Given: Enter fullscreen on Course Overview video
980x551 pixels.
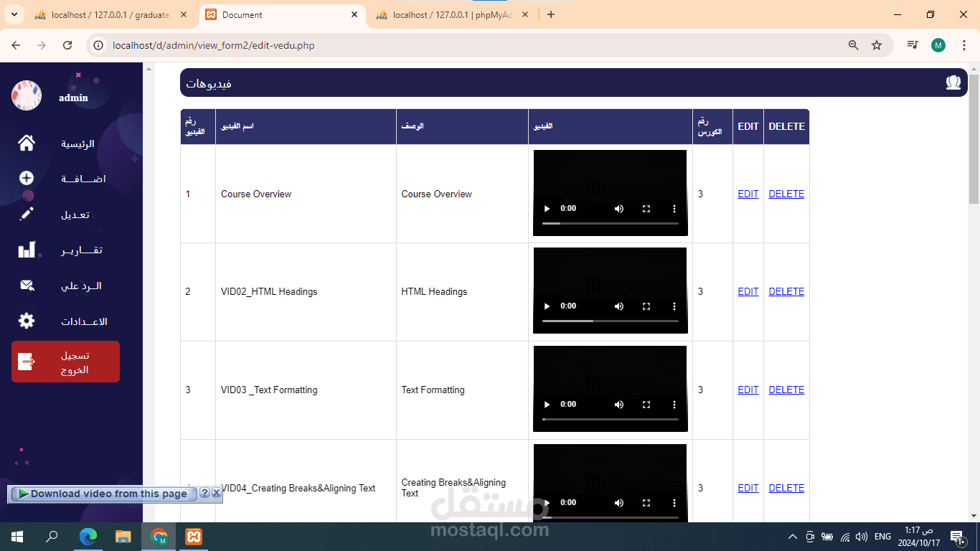Looking at the screenshot, I should pyautogui.click(x=646, y=209).
